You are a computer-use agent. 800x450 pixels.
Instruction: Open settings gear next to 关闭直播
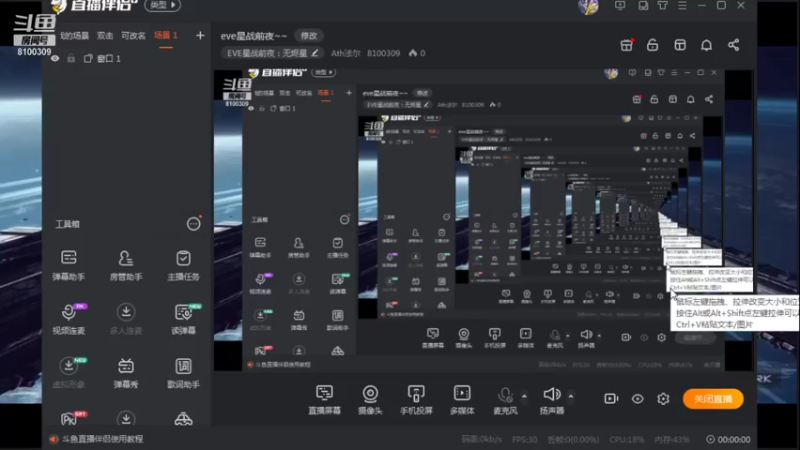[663, 398]
